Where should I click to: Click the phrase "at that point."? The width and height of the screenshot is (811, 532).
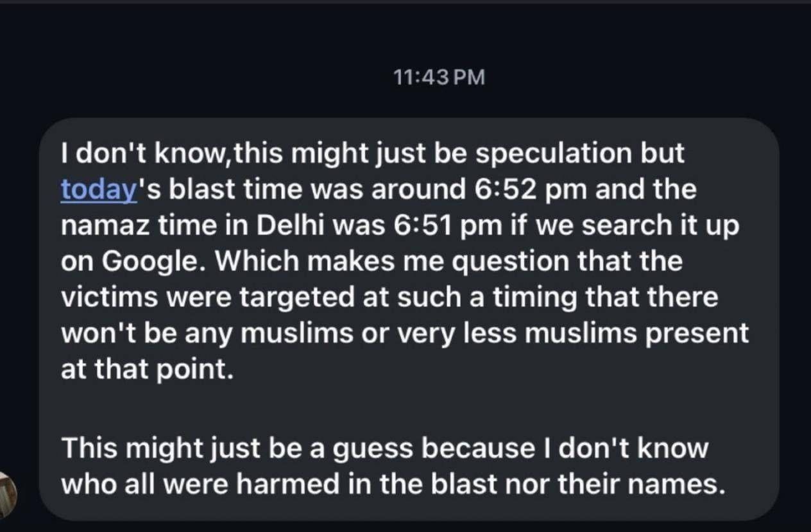point(147,370)
